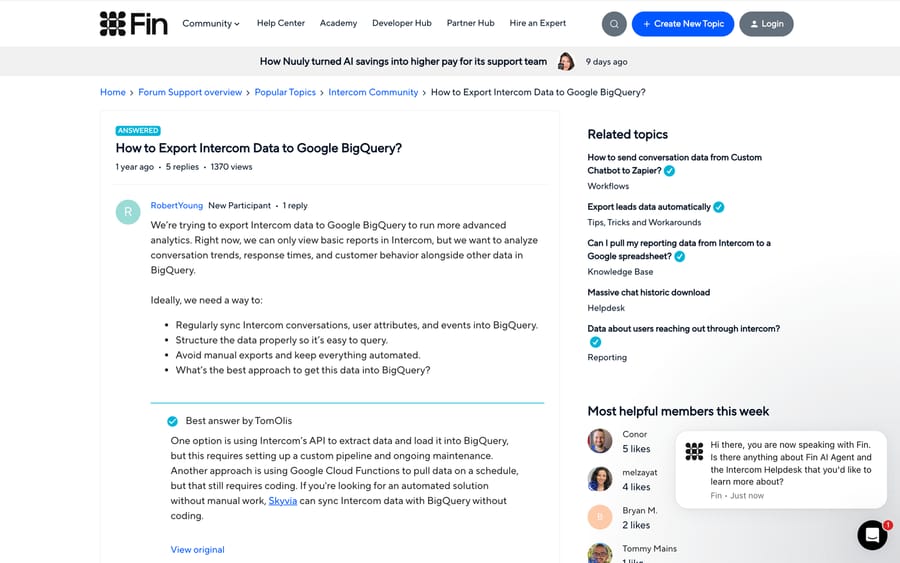Open Tips, Tricks and Workarounds category
Screen dimensions: 900x563
click(644, 222)
